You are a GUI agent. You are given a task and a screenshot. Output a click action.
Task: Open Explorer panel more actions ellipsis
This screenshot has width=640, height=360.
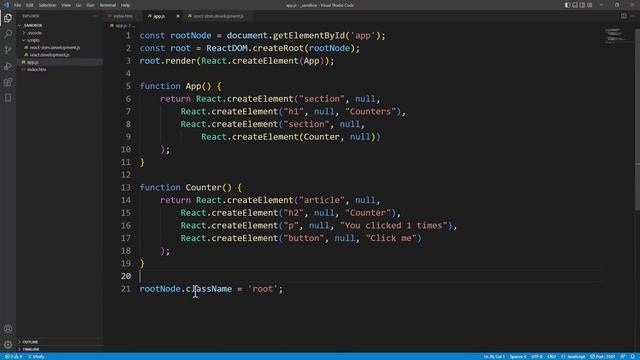click(96, 16)
